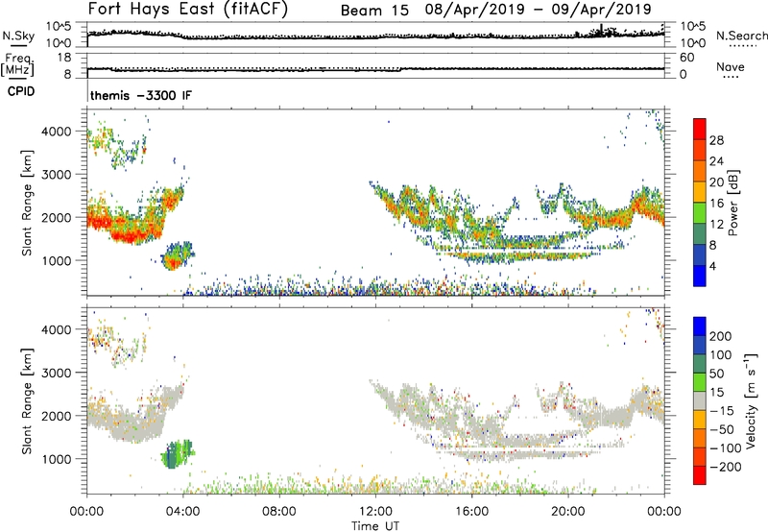The width and height of the screenshot is (768, 532).
Task: Click the 'Nave' legend label
Action: click(731, 66)
